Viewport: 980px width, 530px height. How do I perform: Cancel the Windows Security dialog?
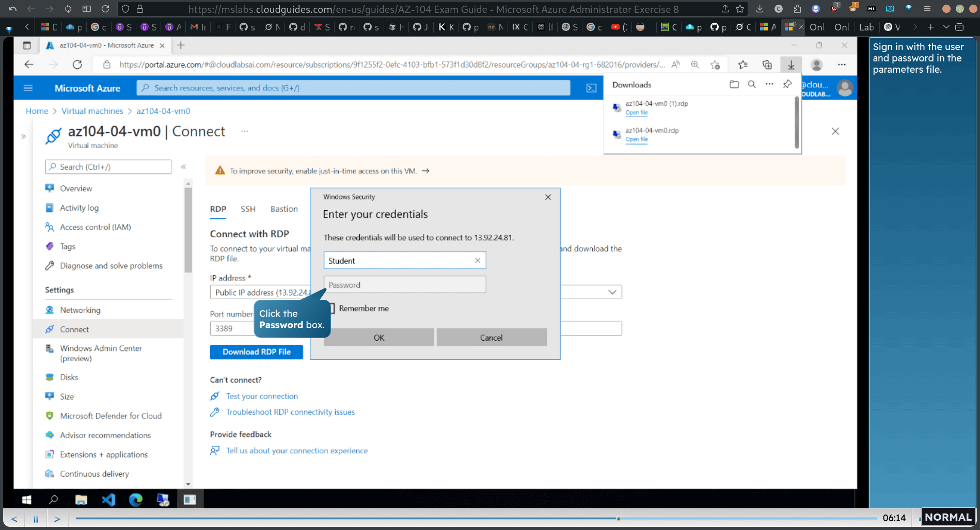point(491,338)
